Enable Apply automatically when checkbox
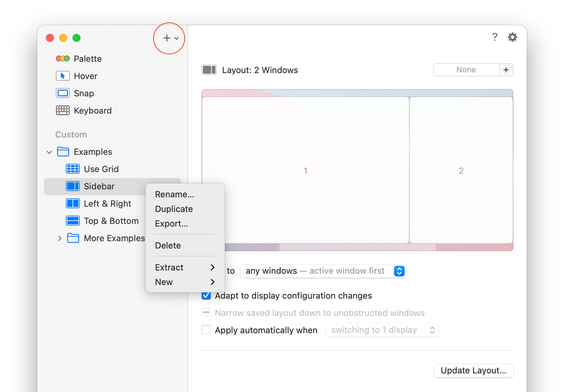Image resolution: width=564 pixels, height=392 pixels. [206, 330]
